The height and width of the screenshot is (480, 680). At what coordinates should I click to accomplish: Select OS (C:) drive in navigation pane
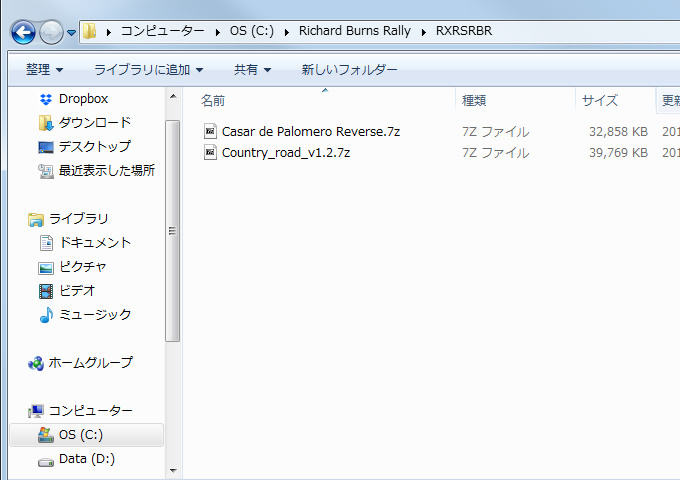pyautogui.click(x=81, y=434)
